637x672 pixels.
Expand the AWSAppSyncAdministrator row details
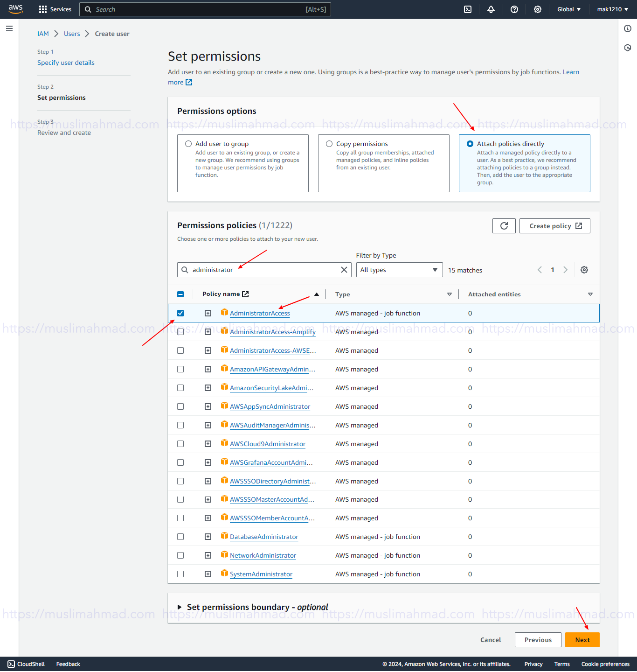click(x=208, y=406)
